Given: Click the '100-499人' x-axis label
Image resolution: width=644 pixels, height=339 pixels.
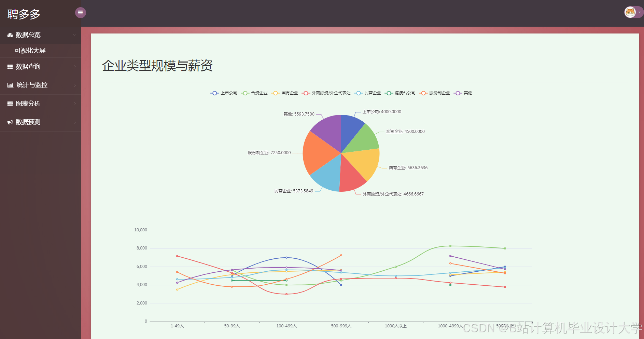Looking at the screenshot, I should point(286,326).
